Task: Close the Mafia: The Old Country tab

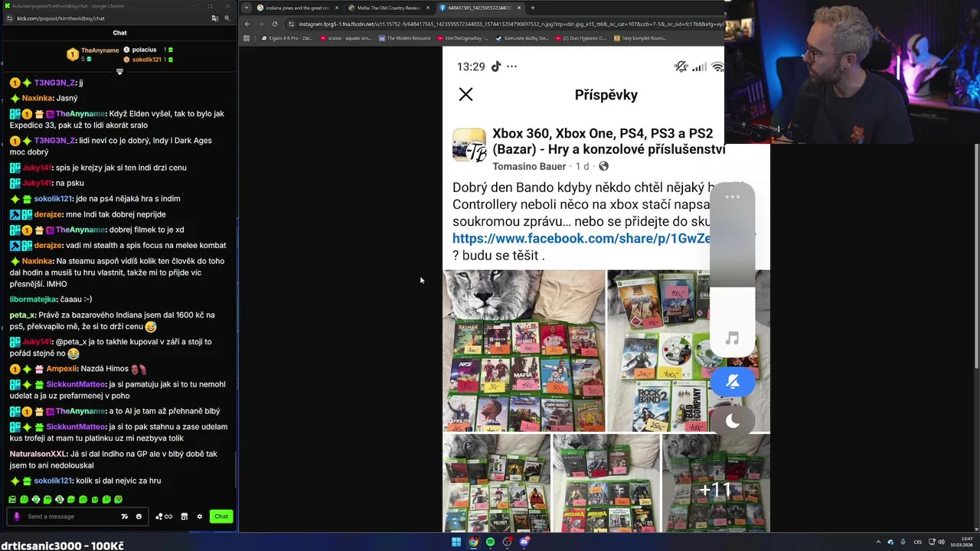Action: (x=428, y=8)
